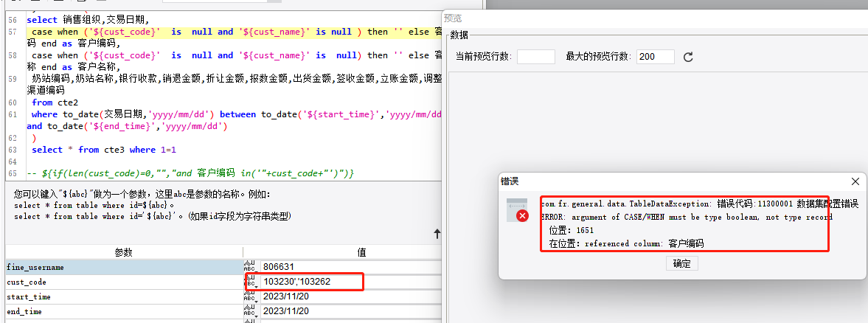Close the 错误 dialog with the X button
This screenshot has height=323, width=868.
coord(855,181)
